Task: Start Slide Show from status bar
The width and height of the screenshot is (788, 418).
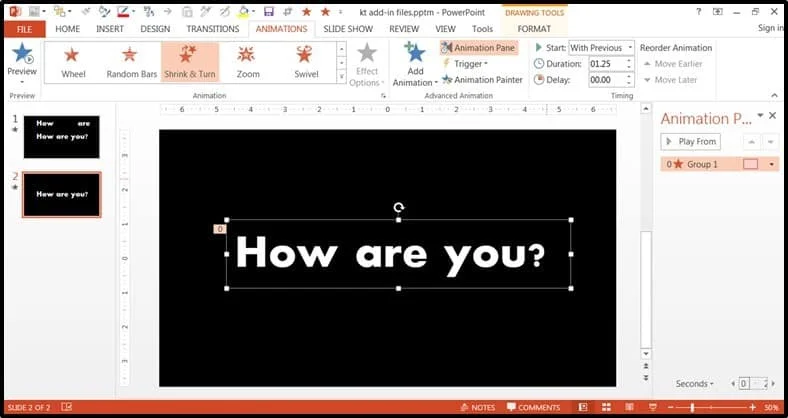Action: tap(652, 407)
